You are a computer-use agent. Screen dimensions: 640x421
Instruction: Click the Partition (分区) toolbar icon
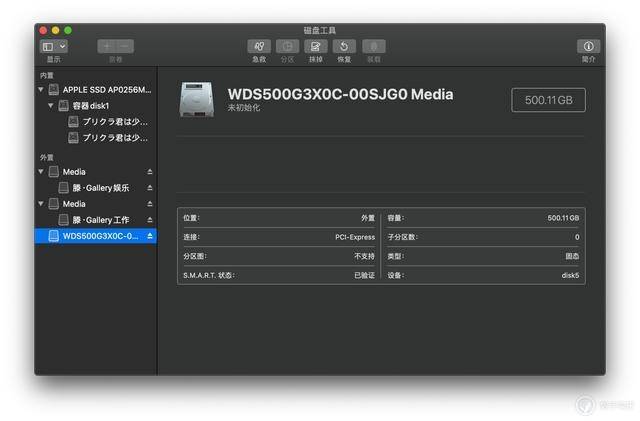[x=287, y=46]
